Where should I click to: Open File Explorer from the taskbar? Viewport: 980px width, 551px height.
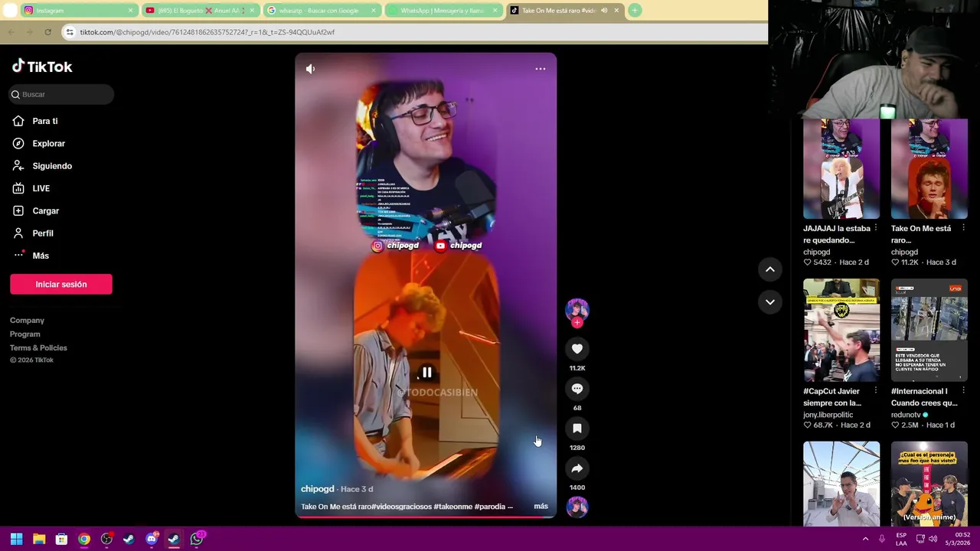[39, 539]
